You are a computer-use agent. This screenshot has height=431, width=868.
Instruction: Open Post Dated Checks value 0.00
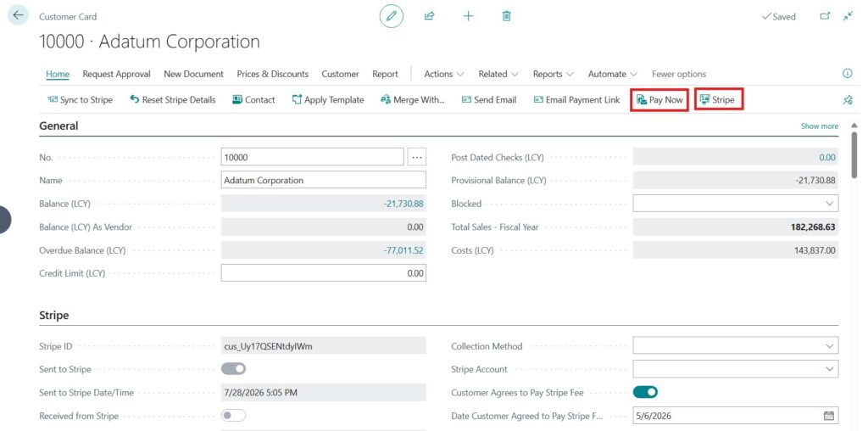click(x=827, y=157)
